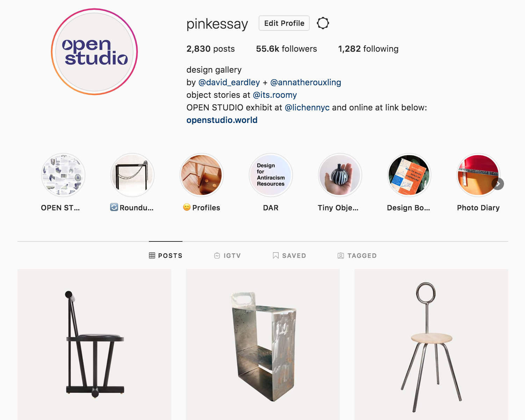This screenshot has height=420, width=525.
Task: View the Profiles story highlight
Action: tap(202, 175)
